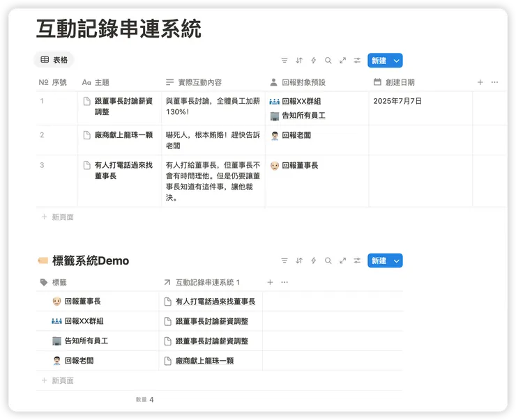
Task: Select cell 嚇死人，根本賄賂！趕快告訴老闆
Action: click(x=213, y=140)
